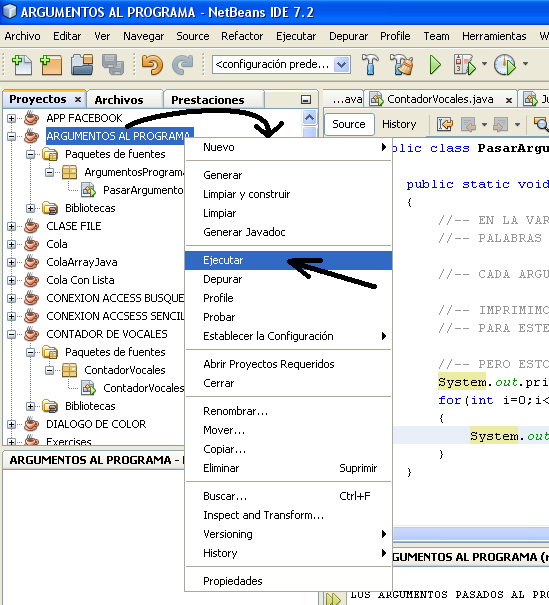Expand the CLASE FILE project node

tap(11, 226)
